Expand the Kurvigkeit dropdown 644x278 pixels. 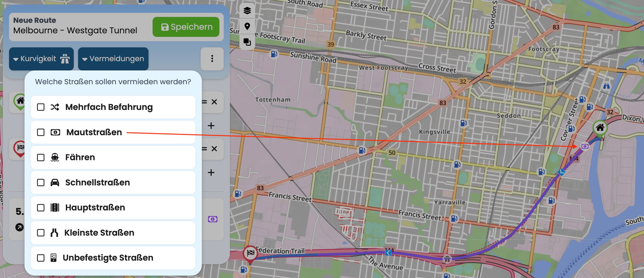(x=41, y=59)
